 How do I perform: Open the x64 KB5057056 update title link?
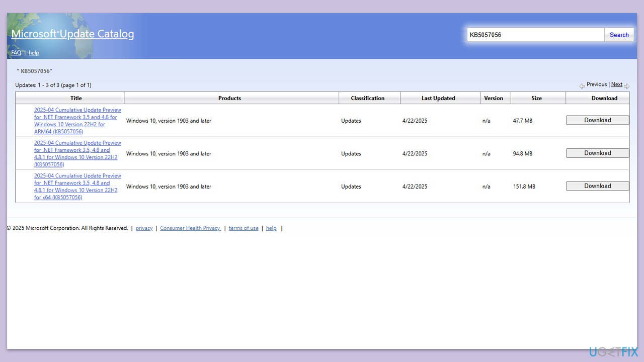point(77,187)
